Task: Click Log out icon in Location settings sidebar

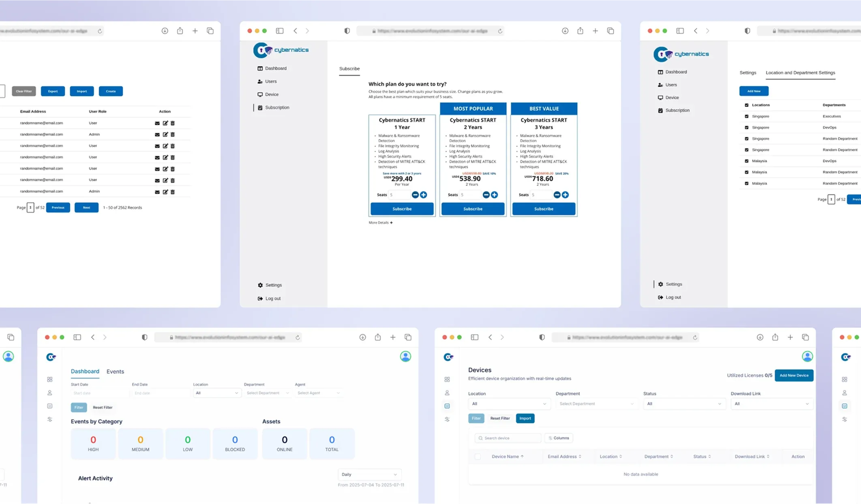Action: coord(660,297)
